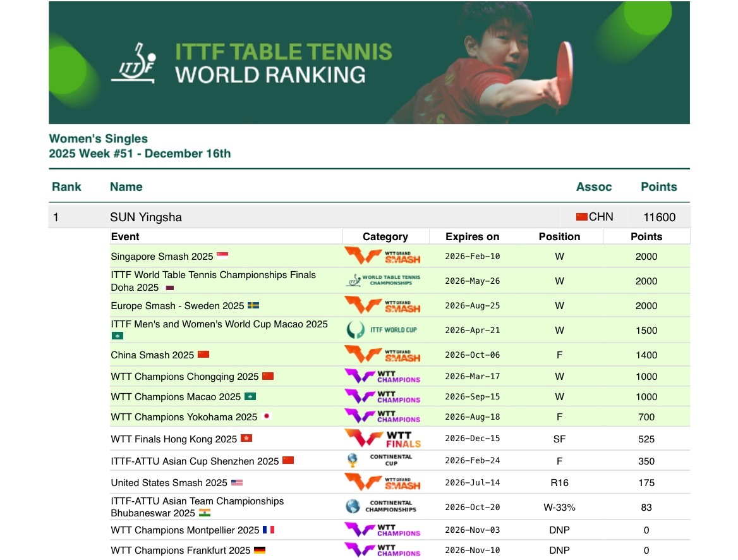Click the green Points column header
This screenshot has width=738, height=560.
[659, 186]
